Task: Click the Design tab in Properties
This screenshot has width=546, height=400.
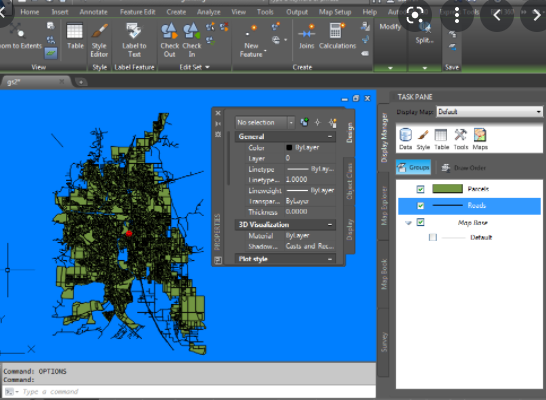Action: [x=350, y=133]
